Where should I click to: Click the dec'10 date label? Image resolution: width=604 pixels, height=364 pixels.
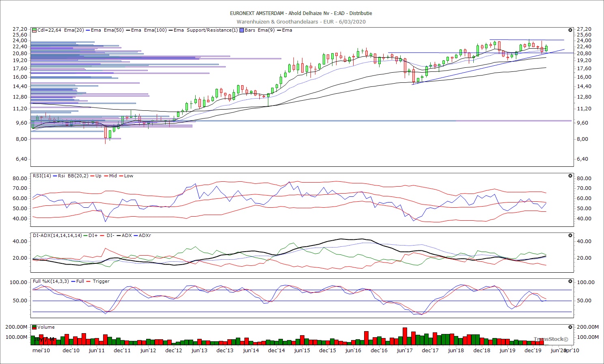[x=71, y=351]
